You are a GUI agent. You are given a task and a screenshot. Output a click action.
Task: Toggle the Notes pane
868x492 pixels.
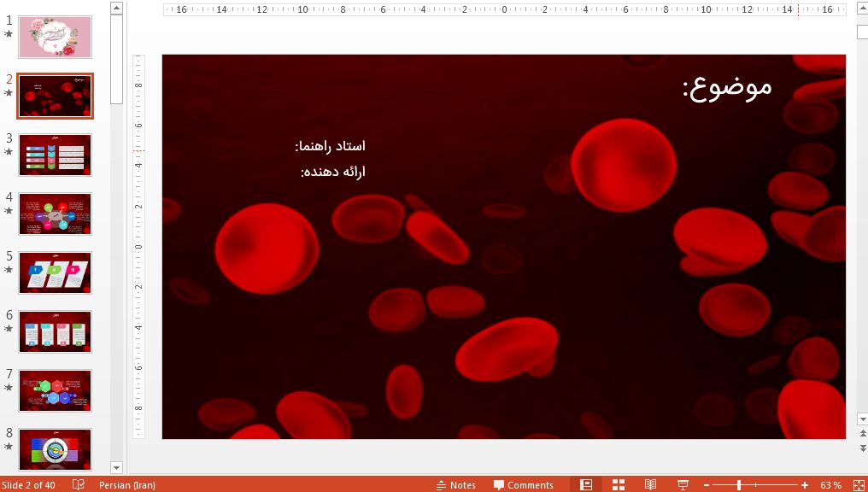pyautogui.click(x=456, y=484)
